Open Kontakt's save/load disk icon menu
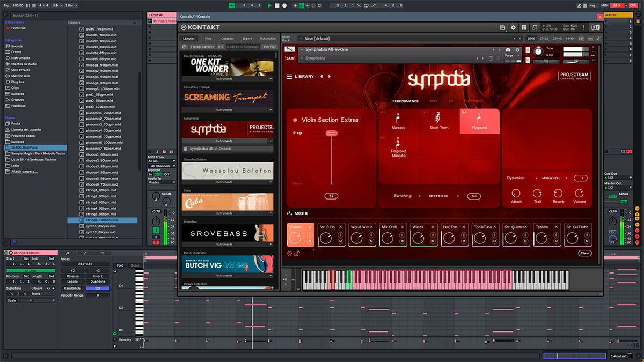The image size is (644, 362). [x=502, y=27]
